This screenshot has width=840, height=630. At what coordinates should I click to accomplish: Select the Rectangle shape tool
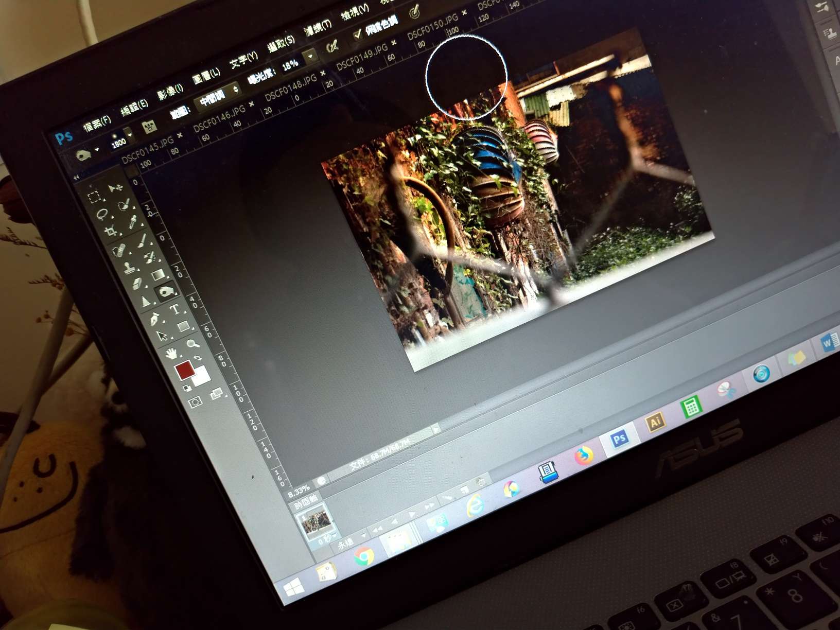coord(183,326)
